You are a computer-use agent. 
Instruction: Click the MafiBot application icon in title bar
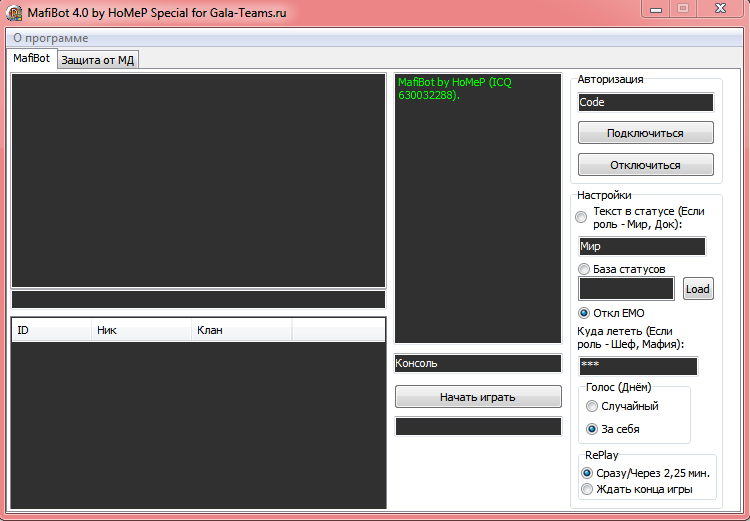point(14,13)
